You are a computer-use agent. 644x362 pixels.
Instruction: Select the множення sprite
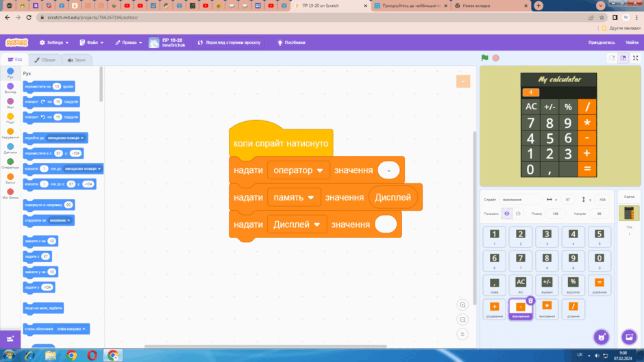[547, 309]
